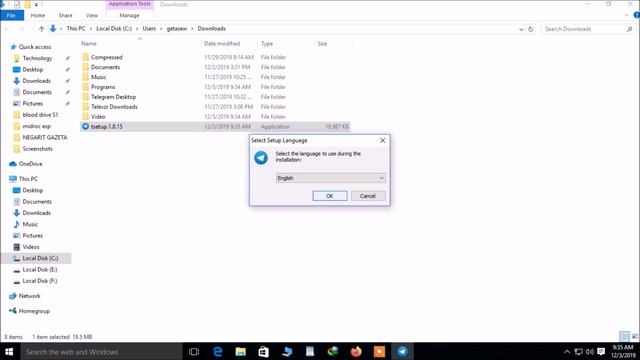
Task: Open the midroc exp folder
Action: tap(36, 126)
